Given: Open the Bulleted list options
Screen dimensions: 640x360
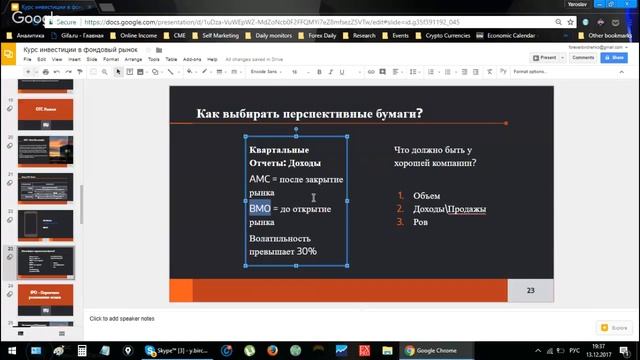Looking at the screenshot, I should (x=449, y=72).
